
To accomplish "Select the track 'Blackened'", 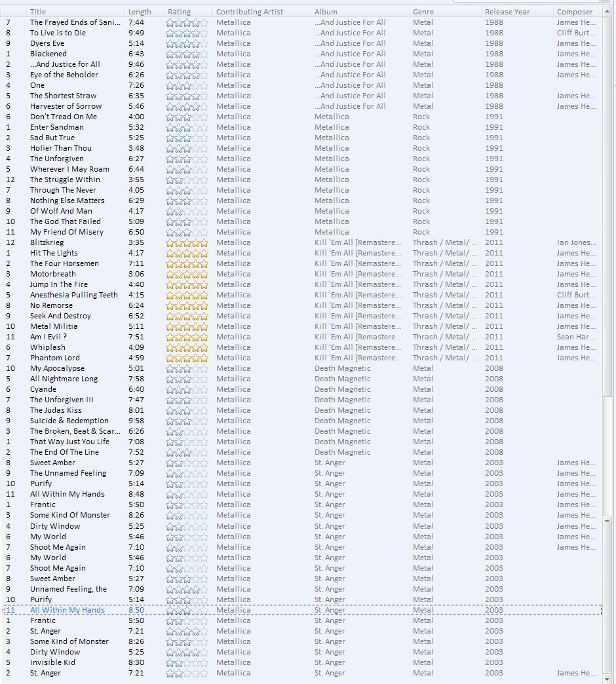I will point(48,54).
